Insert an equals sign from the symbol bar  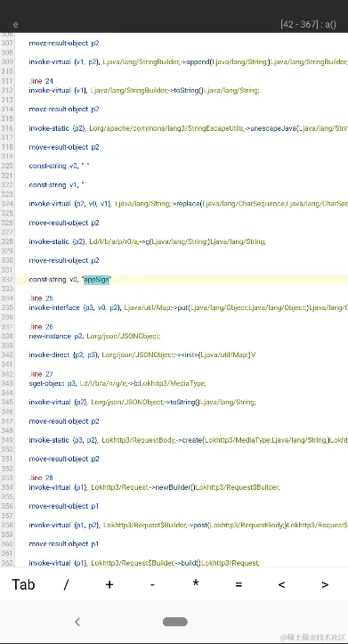pos(239,584)
